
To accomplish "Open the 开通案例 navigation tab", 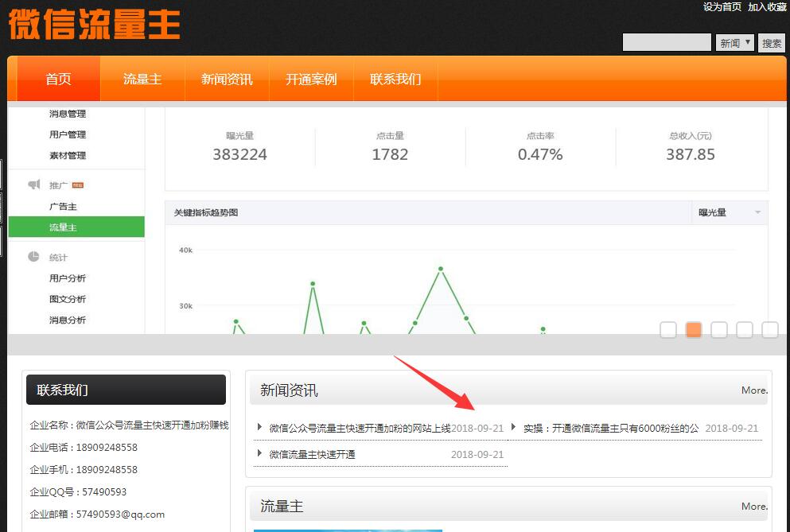I will pyautogui.click(x=311, y=79).
